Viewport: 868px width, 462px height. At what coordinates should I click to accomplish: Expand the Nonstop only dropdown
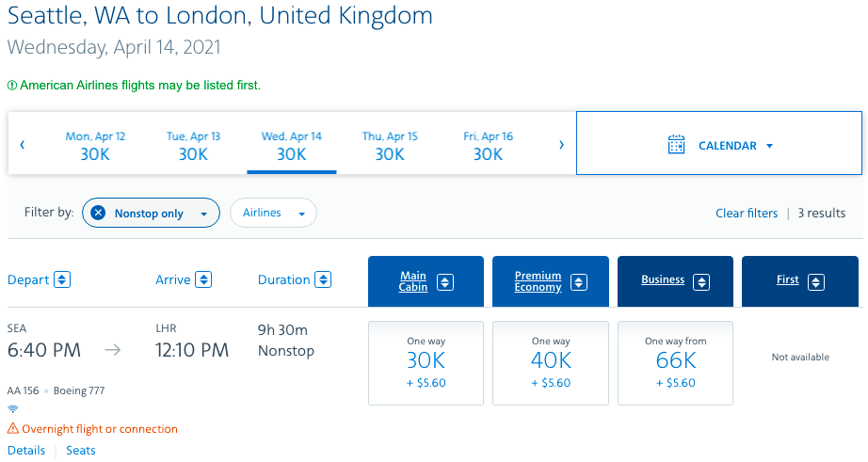pos(203,215)
